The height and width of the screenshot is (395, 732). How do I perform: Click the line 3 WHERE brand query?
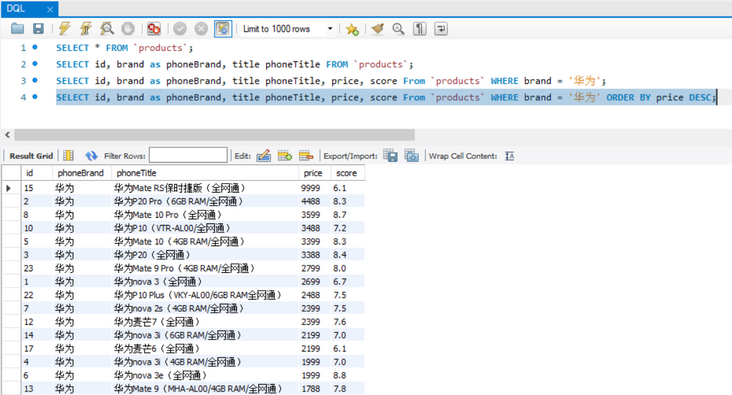pyautogui.click(x=331, y=81)
